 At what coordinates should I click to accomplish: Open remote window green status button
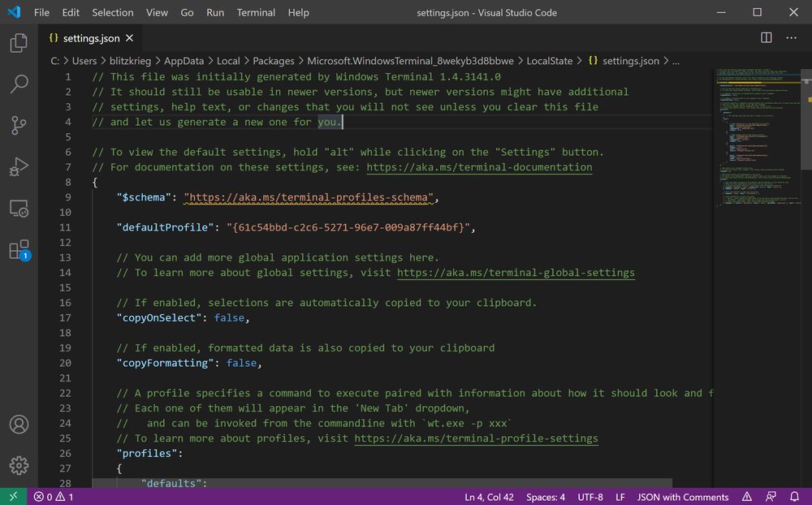(14, 497)
